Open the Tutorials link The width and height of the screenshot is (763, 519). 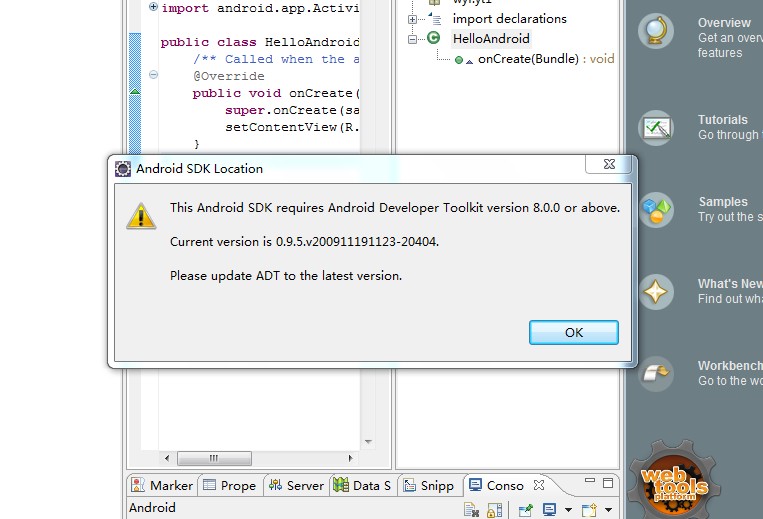(x=723, y=120)
